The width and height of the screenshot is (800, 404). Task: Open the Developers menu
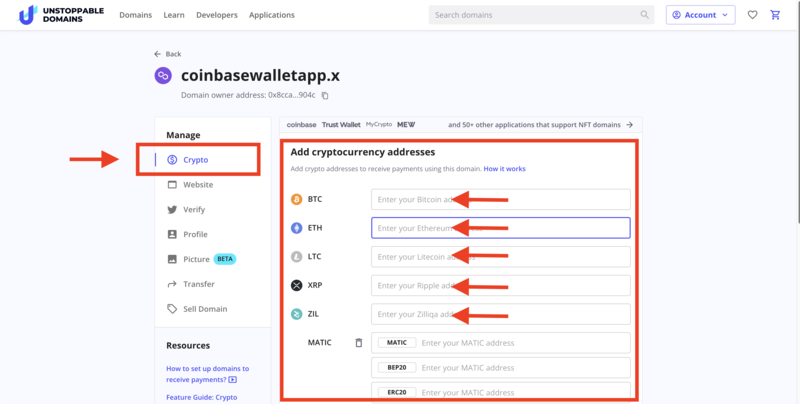[x=217, y=15]
